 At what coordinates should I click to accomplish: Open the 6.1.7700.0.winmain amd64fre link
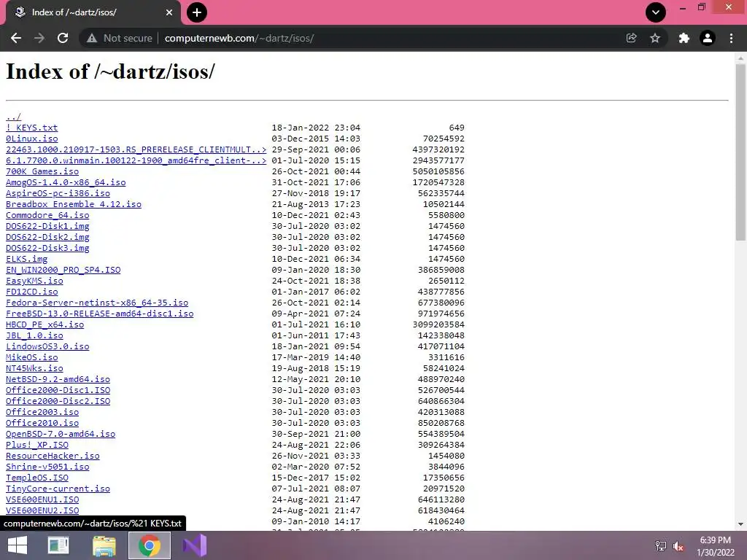136,160
